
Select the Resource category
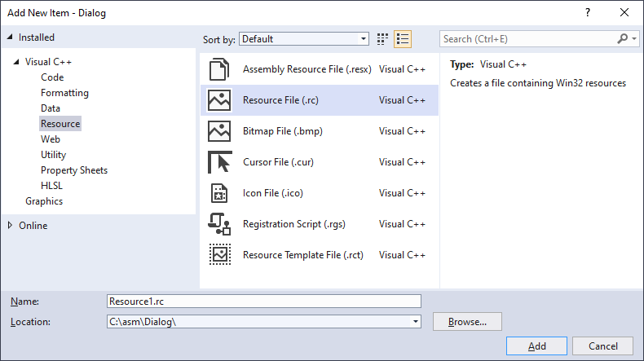click(60, 124)
